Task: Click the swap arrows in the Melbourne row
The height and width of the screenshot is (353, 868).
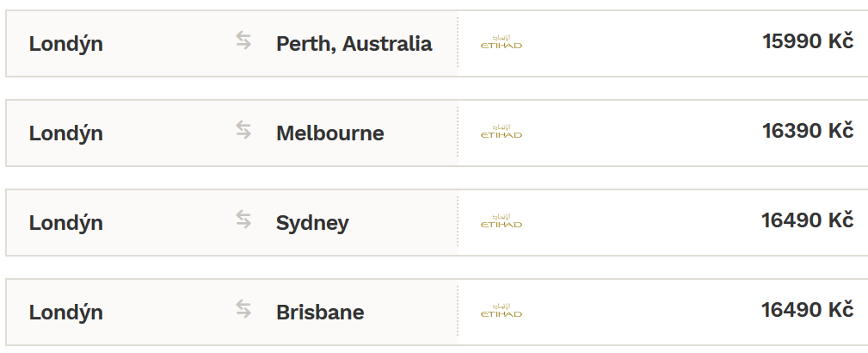Action: point(243,130)
